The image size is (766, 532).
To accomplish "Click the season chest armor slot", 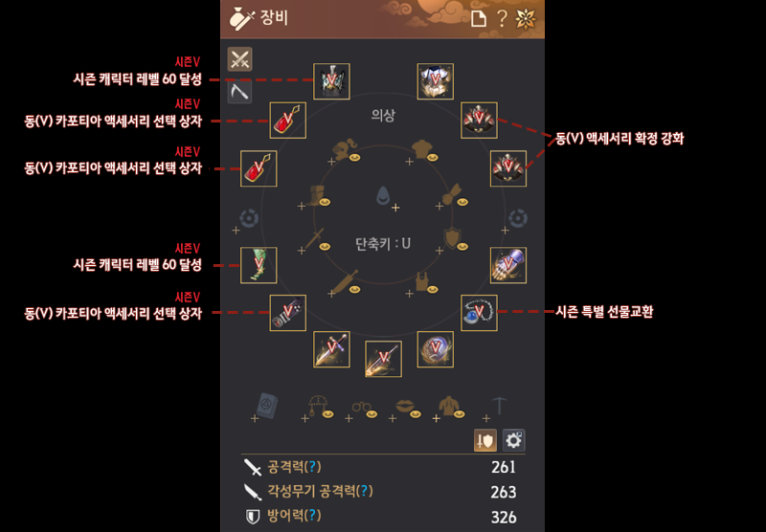I will coord(436,81).
